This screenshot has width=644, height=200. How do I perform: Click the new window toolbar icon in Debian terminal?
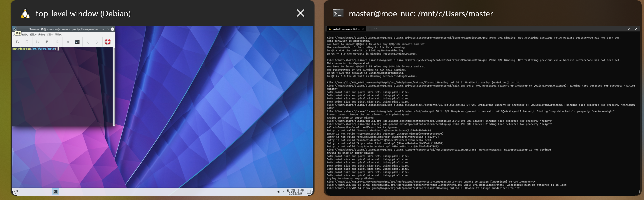click(x=27, y=42)
